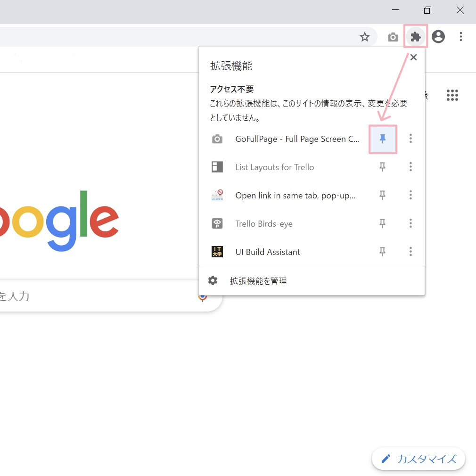Click the 拡張機能を管理 link
476x476 pixels.
pyautogui.click(x=258, y=280)
